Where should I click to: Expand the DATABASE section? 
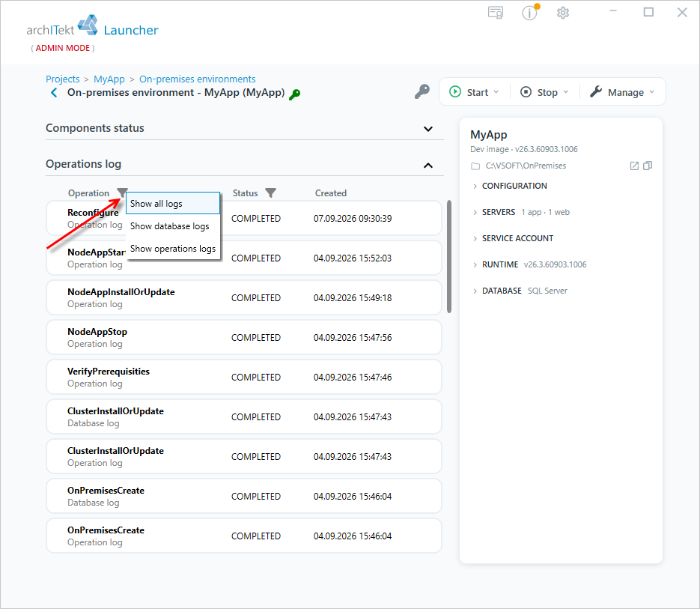[x=497, y=291]
